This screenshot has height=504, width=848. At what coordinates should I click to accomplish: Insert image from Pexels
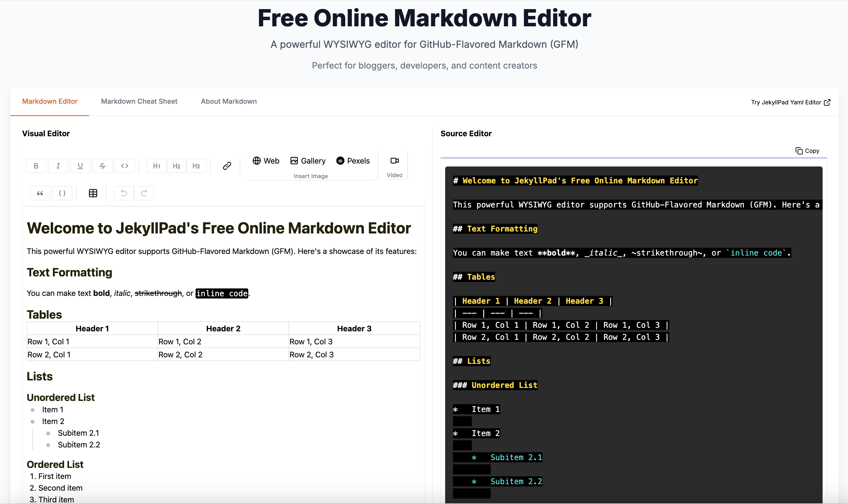tap(353, 161)
